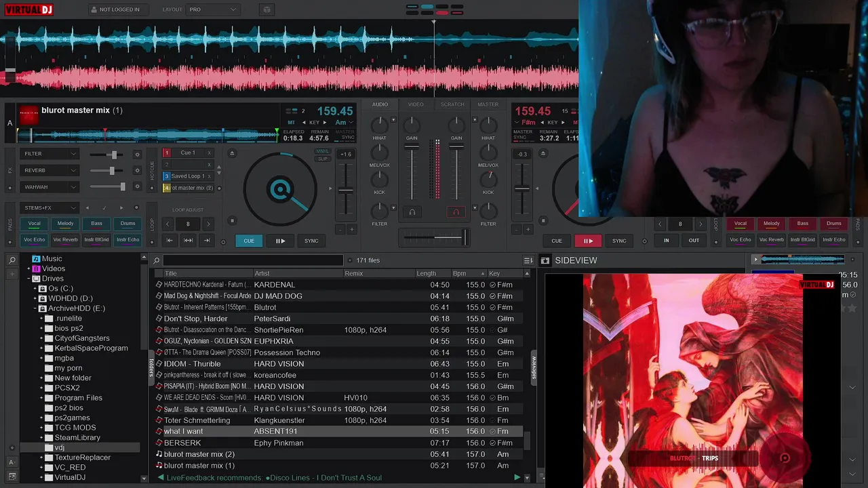Click deck A CUE button
The height and width of the screenshot is (488, 868).
click(249, 241)
